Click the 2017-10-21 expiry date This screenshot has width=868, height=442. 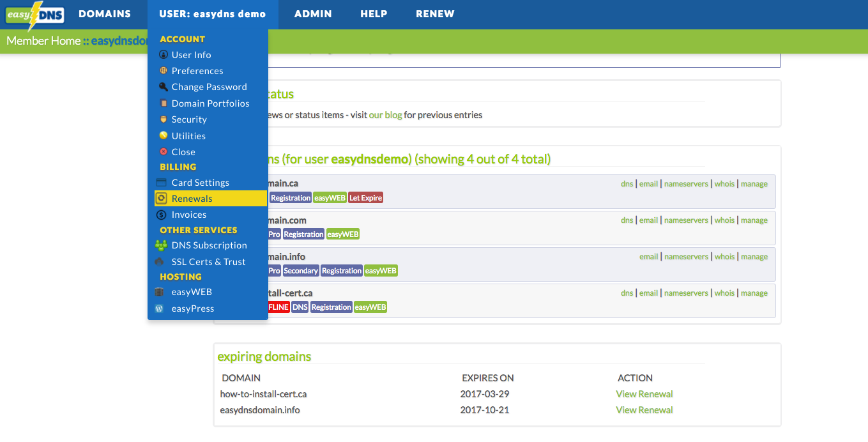[485, 410]
